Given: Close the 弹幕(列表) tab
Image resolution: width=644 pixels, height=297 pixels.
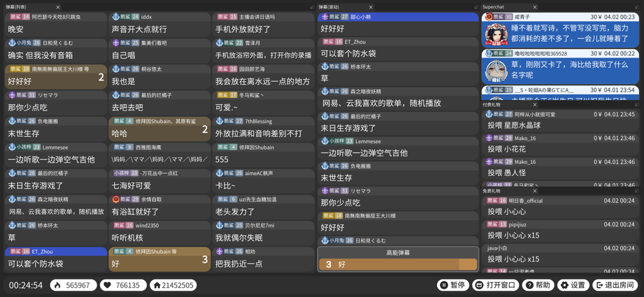Looking at the screenshot, I should tap(58, 7).
